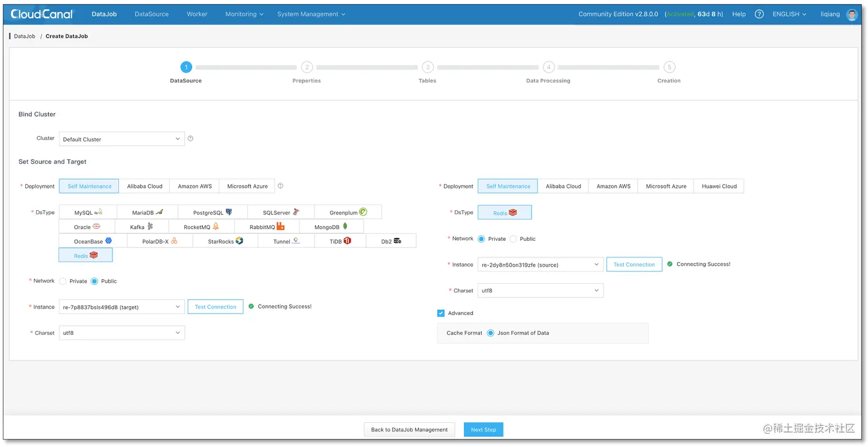The height and width of the screenshot is (447, 868).
Task: Open the ENGLISH language dropdown
Action: coord(789,14)
